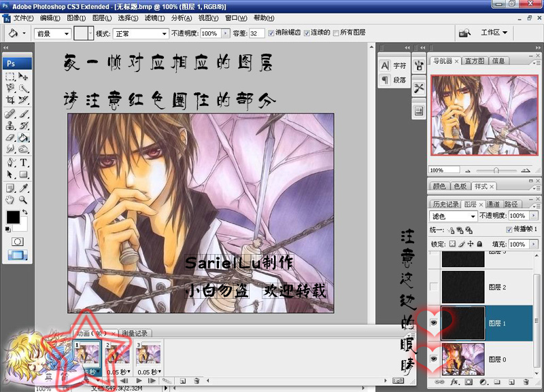
Task: Click the add layer style fx icon
Action: click(x=454, y=382)
